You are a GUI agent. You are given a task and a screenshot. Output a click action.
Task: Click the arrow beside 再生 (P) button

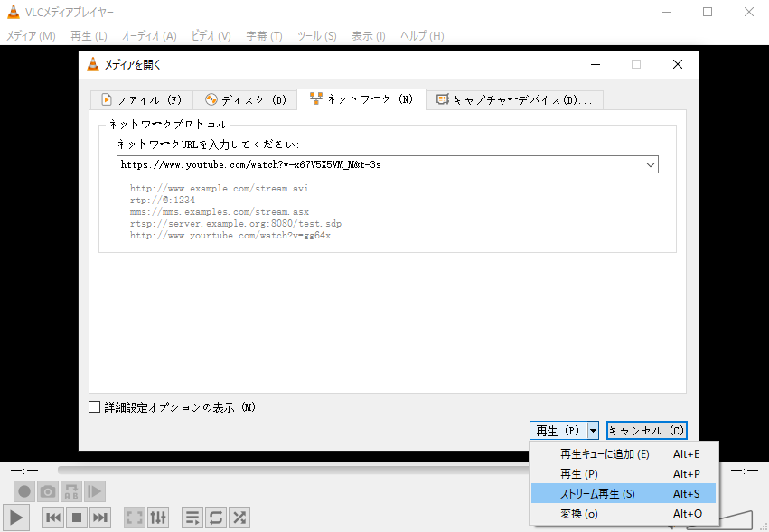593,431
